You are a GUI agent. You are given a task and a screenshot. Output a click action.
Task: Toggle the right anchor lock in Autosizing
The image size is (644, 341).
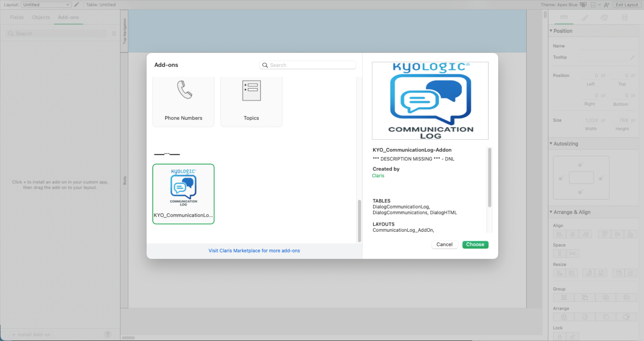(601, 178)
